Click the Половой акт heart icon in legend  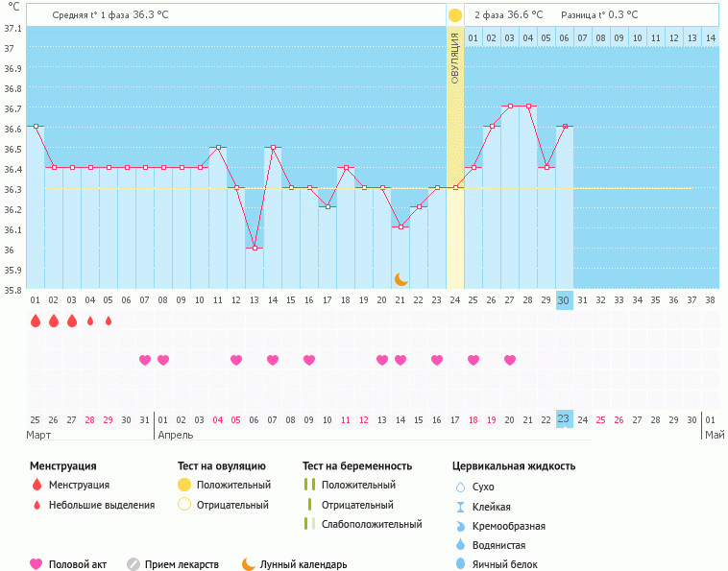tap(37, 564)
